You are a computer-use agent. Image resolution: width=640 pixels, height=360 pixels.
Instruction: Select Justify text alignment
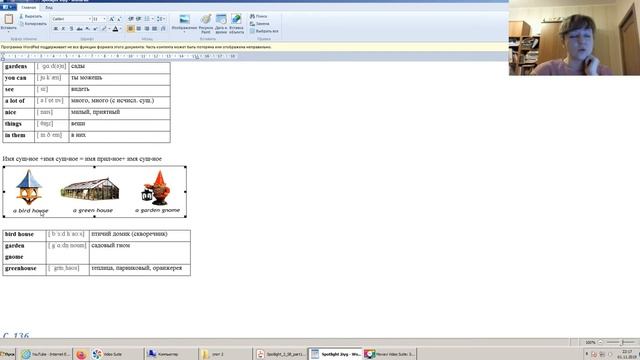point(154,29)
